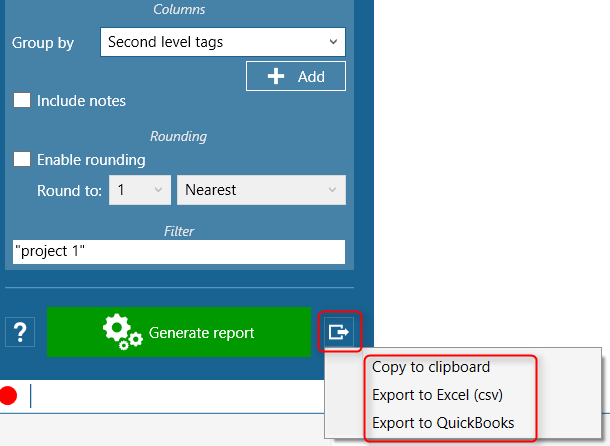Image resolution: width=610 pixels, height=446 pixels.
Task: Open the Group by Second level tags dropdown
Action: click(x=222, y=43)
